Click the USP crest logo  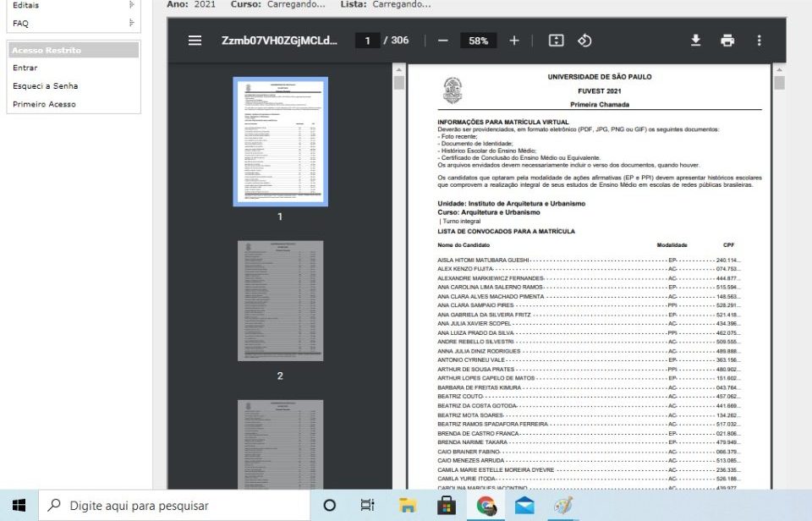[453, 90]
